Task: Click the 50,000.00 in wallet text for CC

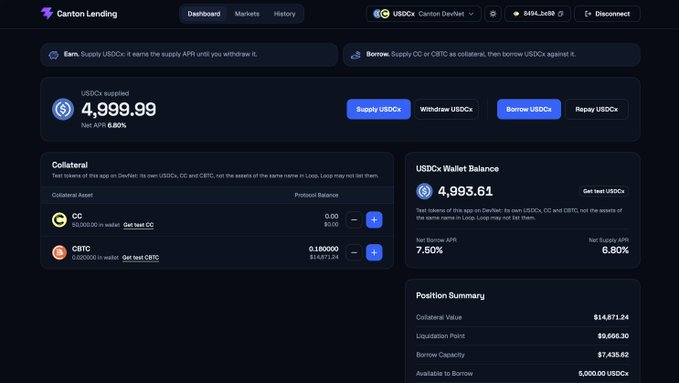Action: 96,225
